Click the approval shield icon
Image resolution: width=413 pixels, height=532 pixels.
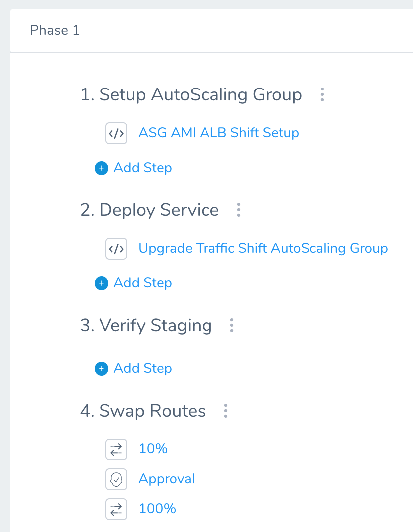[116, 479]
